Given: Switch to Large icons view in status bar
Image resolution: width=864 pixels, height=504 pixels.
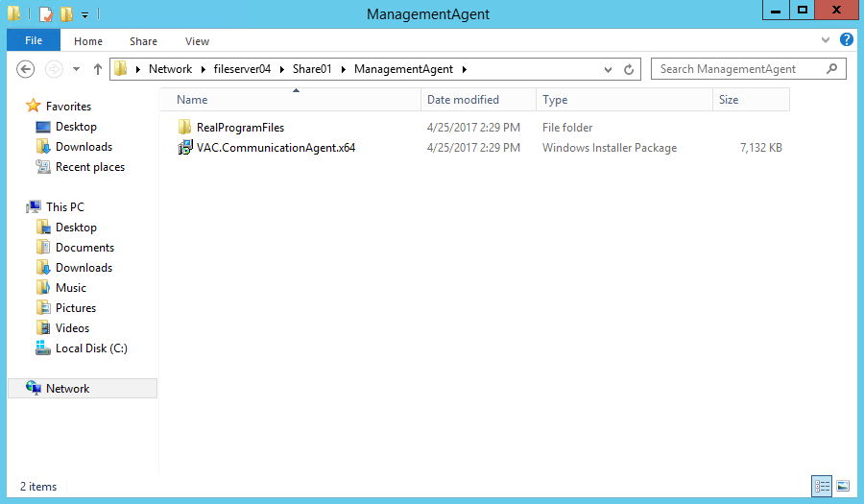Looking at the screenshot, I should point(843,486).
